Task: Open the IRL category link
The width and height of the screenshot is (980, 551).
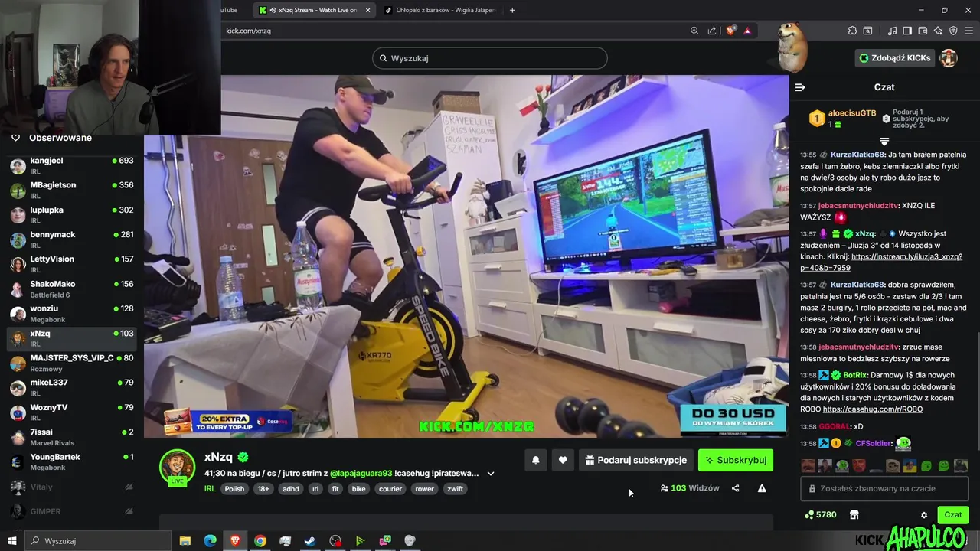Action: pyautogui.click(x=210, y=489)
